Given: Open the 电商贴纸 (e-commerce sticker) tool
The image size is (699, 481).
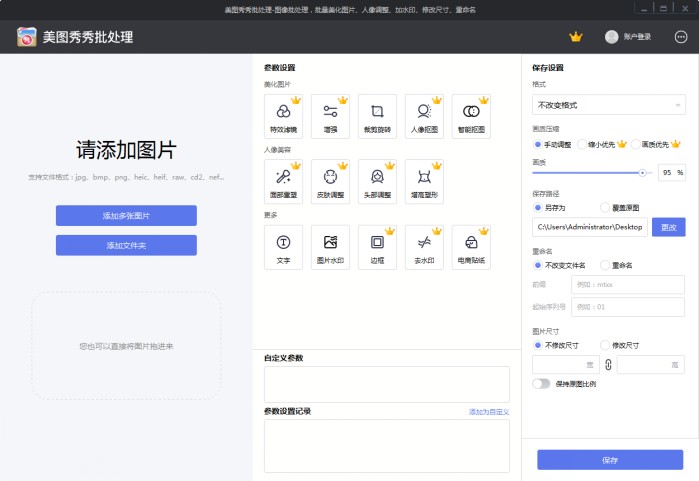Looking at the screenshot, I should (471, 247).
